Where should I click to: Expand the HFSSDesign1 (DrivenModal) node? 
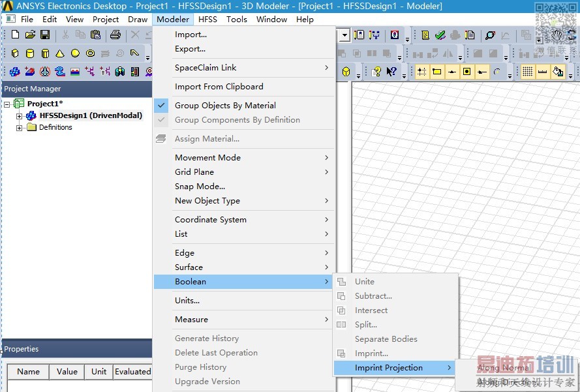tap(19, 116)
